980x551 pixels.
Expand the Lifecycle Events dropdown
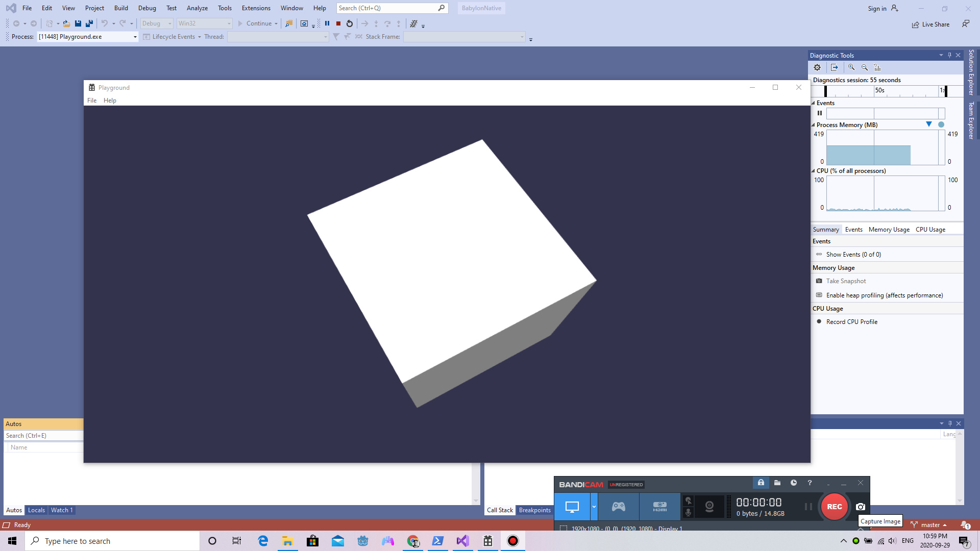pos(199,37)
